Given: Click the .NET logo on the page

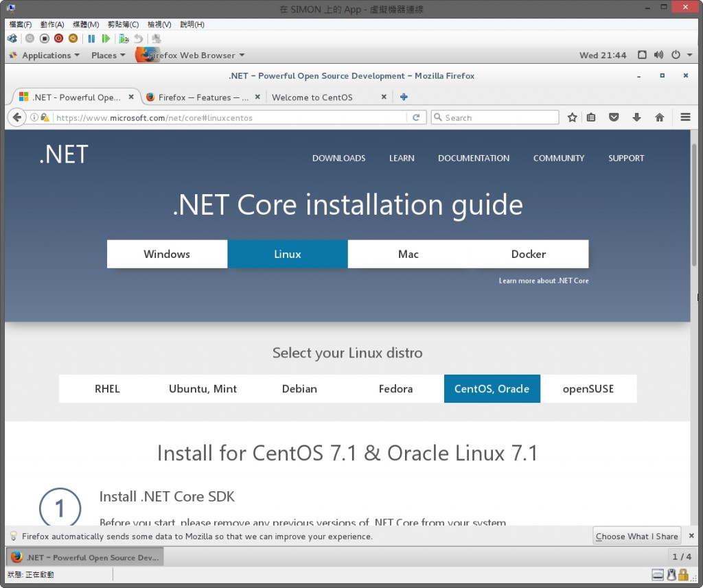Looking at the screenshot, I should pyautogui.click(x=63, y=154).
